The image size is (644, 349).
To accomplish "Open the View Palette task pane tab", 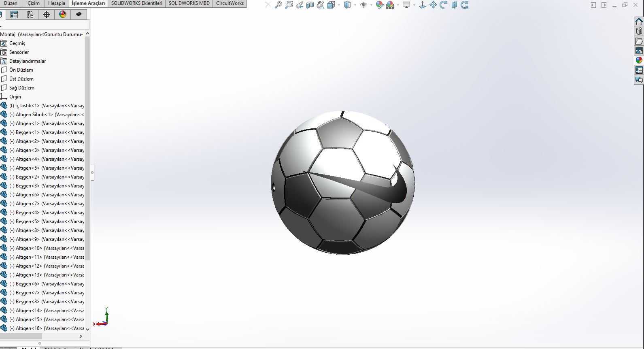I will [639, 51].
